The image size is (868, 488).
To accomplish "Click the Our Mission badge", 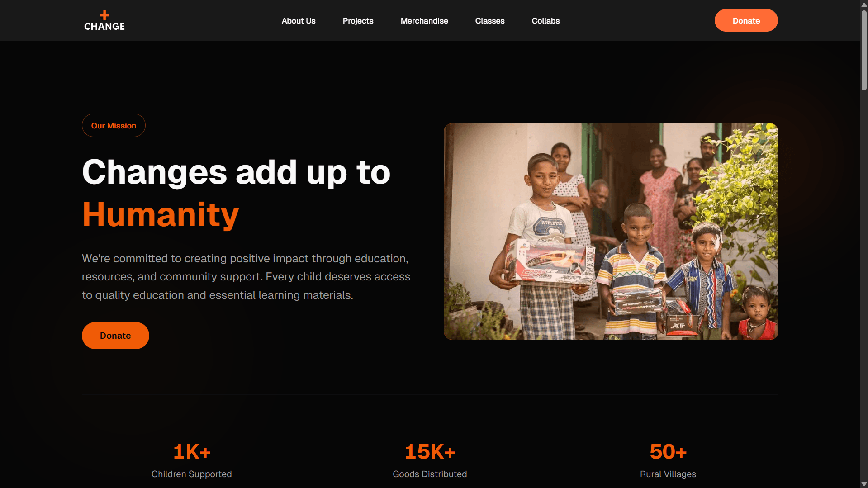I will coord(114,125).
